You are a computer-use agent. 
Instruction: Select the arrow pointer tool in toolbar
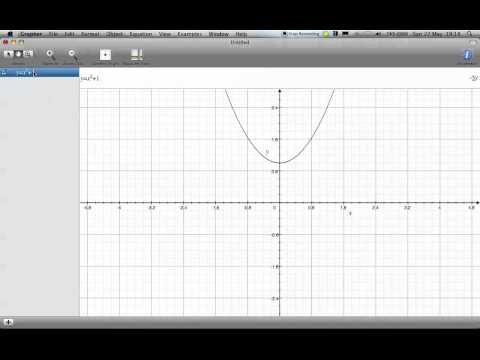click(x=9, y=53)
